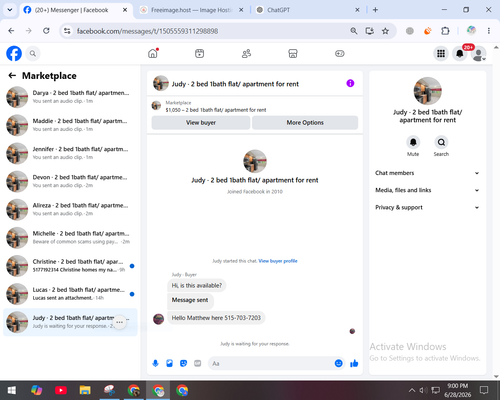Open the unread Lucas conversation
This screenshot has width=500, height=400.
click(70, 294)
